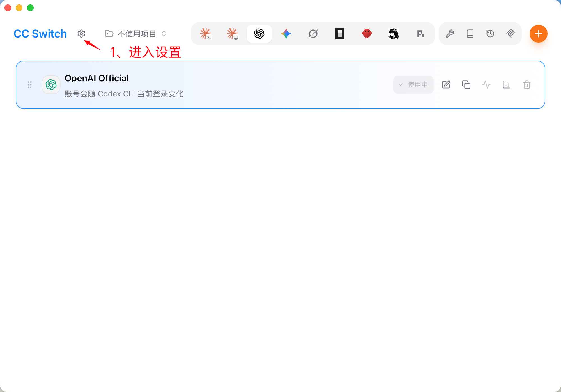Click the OpenAI Official name text

97,78
